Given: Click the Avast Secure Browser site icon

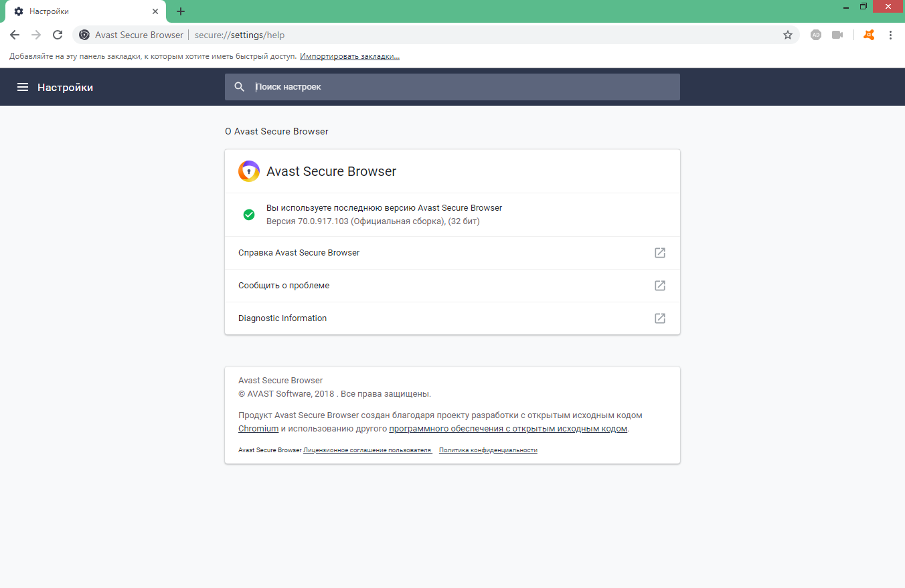Looking at the screenshot, I should pyautogui.click(x=84, y=35).
